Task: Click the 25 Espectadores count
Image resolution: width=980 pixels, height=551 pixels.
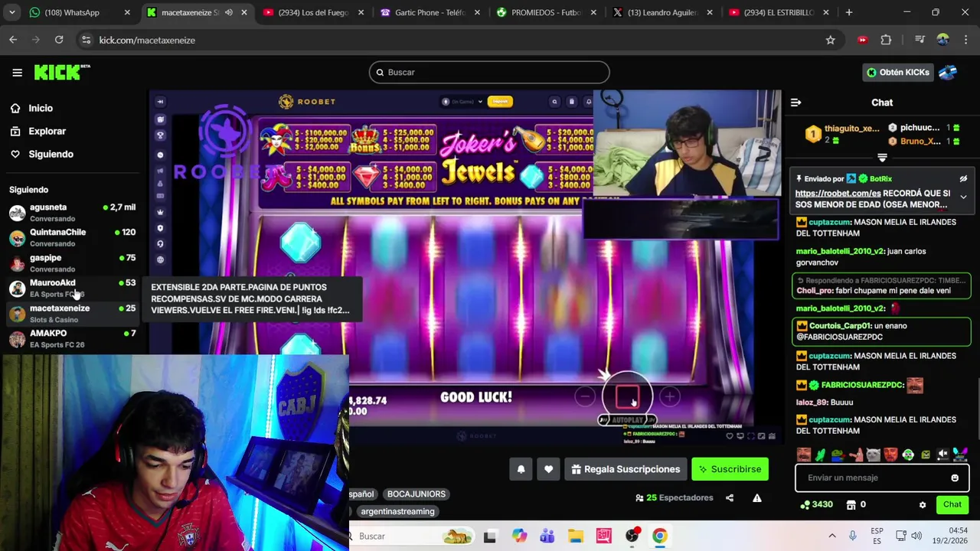Action: tap(674, 497)
